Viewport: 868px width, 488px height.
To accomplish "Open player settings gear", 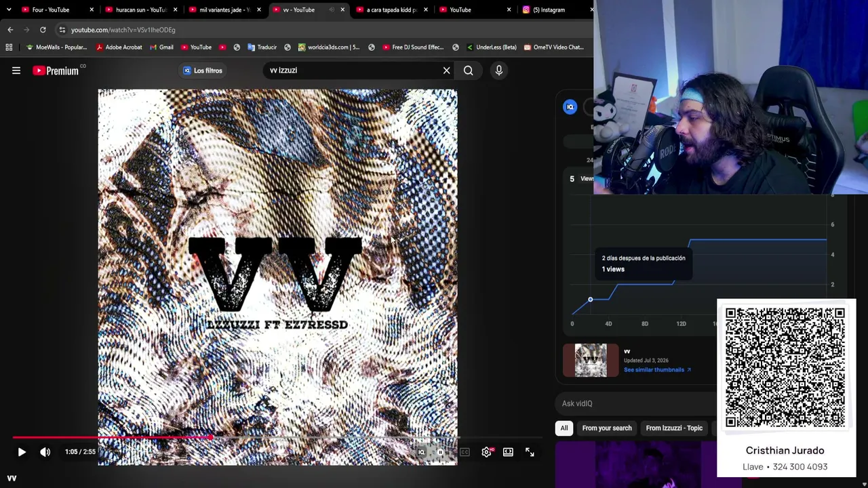I will point(486,452).
